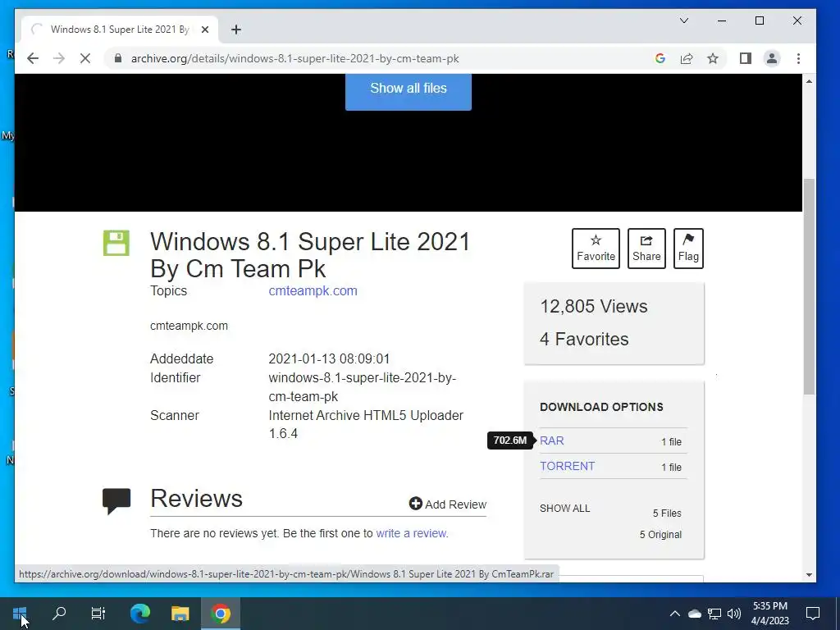Bookmark this tab with the star icon
The image size is (840, 630).
pyautogui.click(x=713, y=58)
